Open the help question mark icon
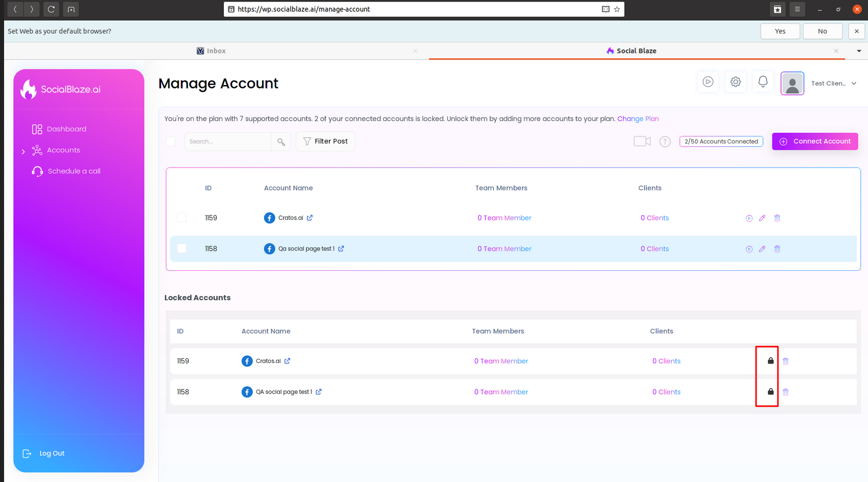Viewport: 868px width, 482px height. coord(665,141)
